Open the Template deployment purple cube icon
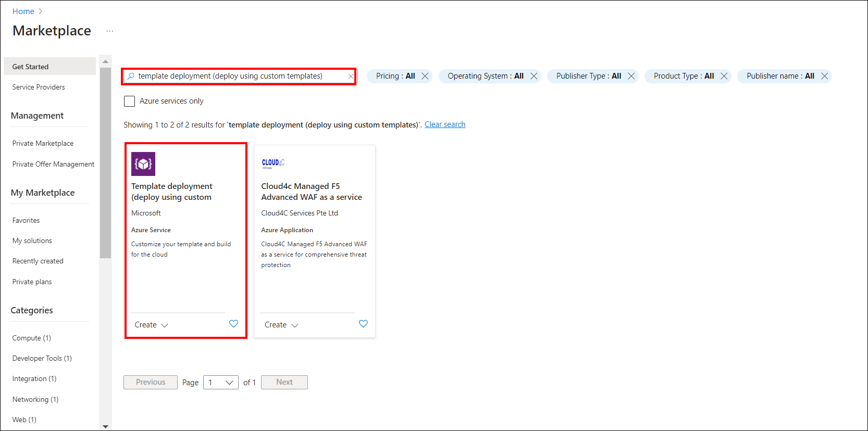 [143, 164]
